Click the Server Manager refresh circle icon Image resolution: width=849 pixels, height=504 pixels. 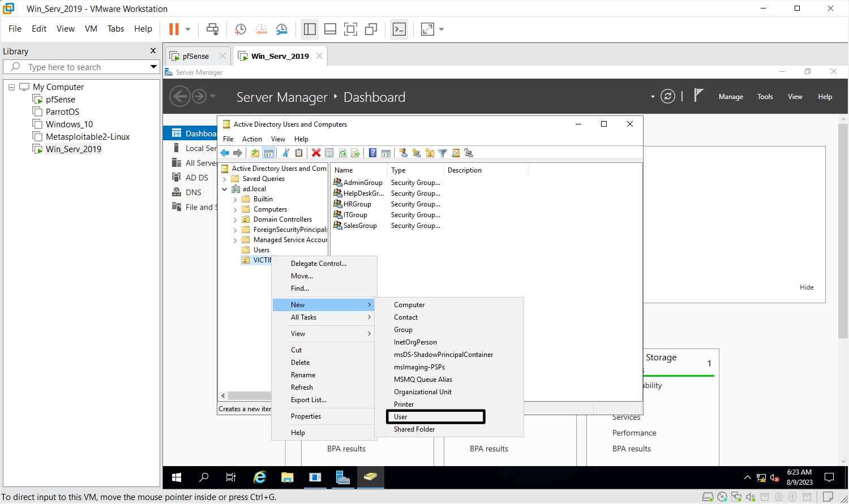coord(668,97)
